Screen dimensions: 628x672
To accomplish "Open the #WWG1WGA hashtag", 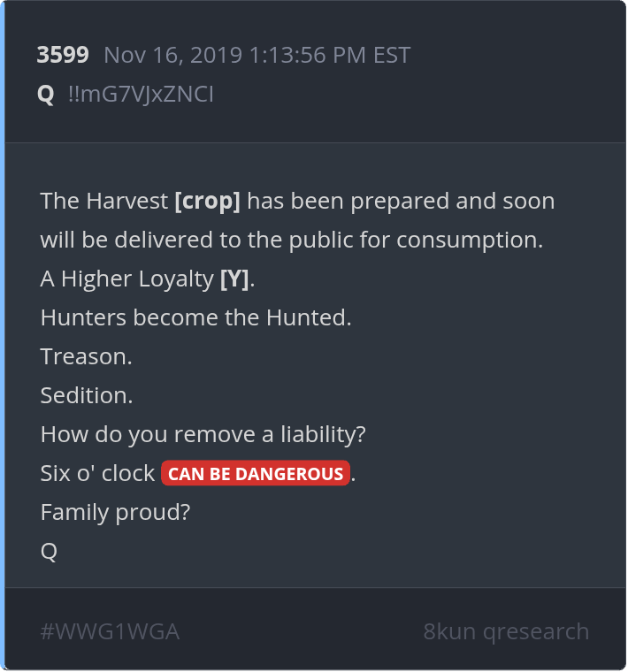I will pyautogui.click(x=110, y=631).
